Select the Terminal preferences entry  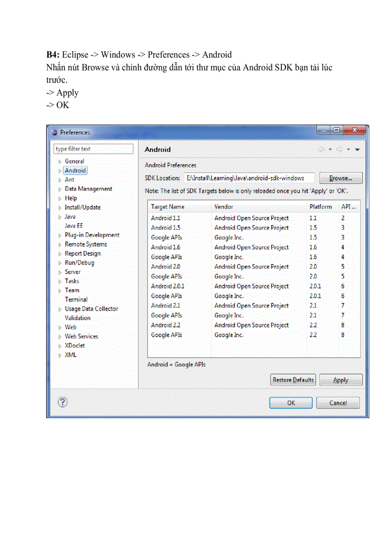point(76,299)
